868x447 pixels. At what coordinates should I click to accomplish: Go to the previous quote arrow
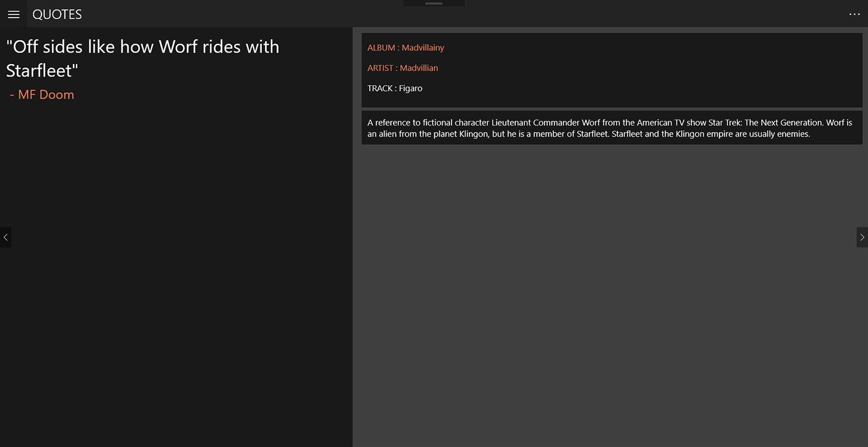(5, 238)
